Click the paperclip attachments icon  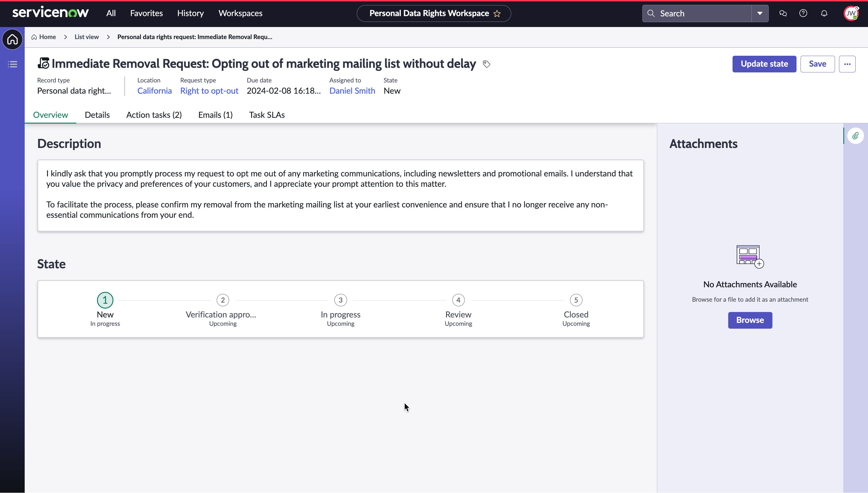[855, 136]
